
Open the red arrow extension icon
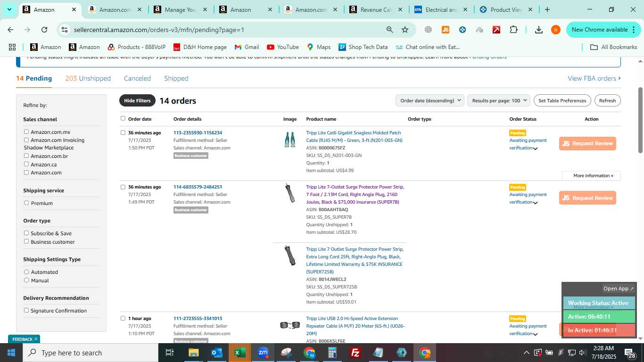[x=496, y=30]
